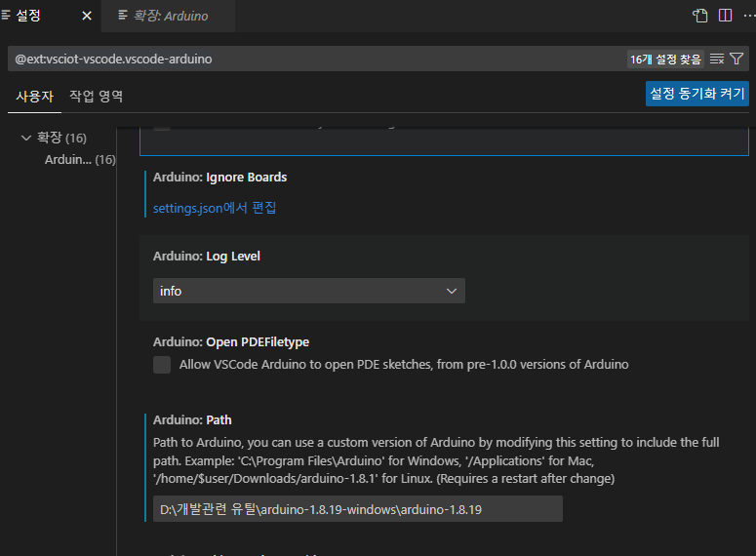Select Arduin... (16) in settings tree
756x556 pixels.
(80, 160)
